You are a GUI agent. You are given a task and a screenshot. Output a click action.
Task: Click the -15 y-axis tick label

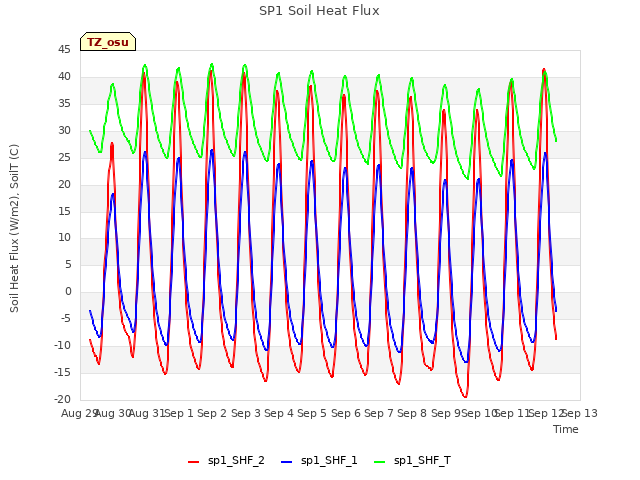click(x=63, y=372)
